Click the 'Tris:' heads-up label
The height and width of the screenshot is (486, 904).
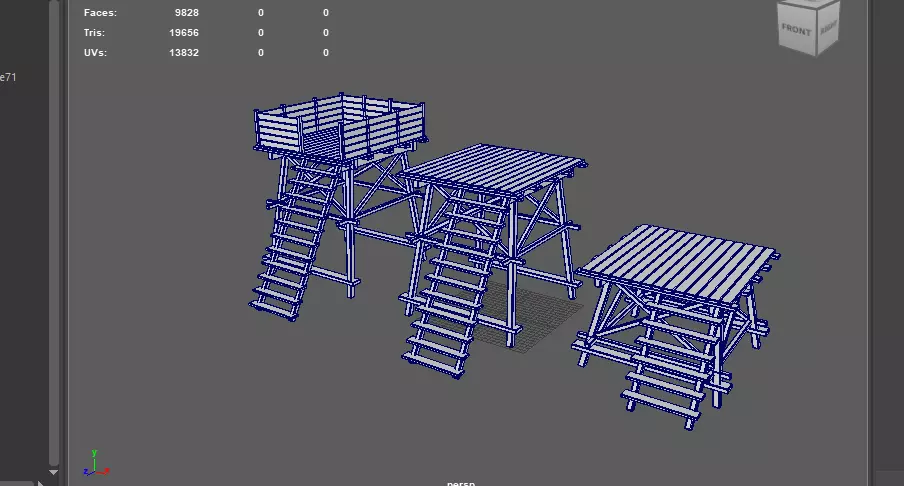point(94,33)
